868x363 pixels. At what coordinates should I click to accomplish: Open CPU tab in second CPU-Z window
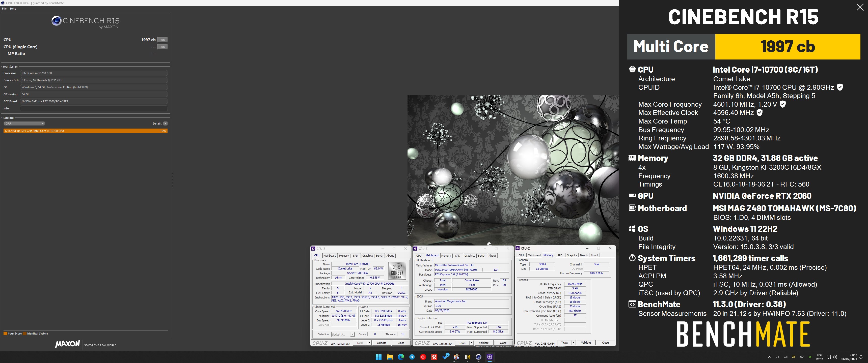click(x=419, y=256)
